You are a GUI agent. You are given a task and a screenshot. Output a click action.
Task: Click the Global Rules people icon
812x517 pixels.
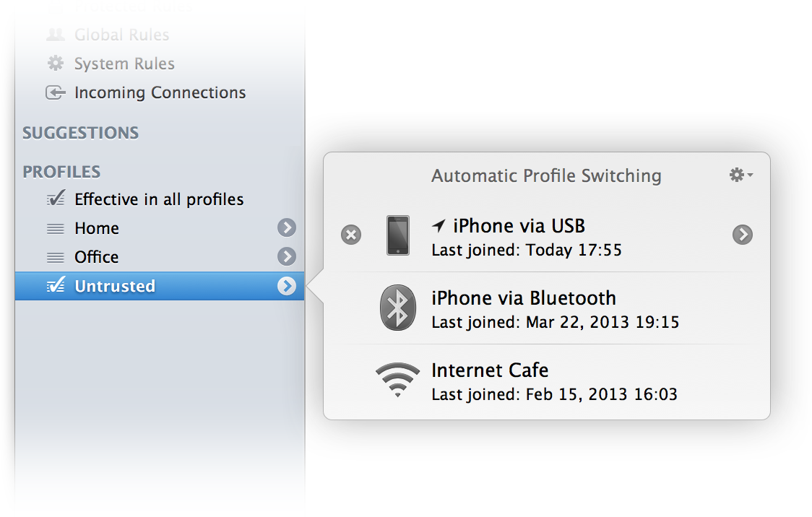click(56, 35)
